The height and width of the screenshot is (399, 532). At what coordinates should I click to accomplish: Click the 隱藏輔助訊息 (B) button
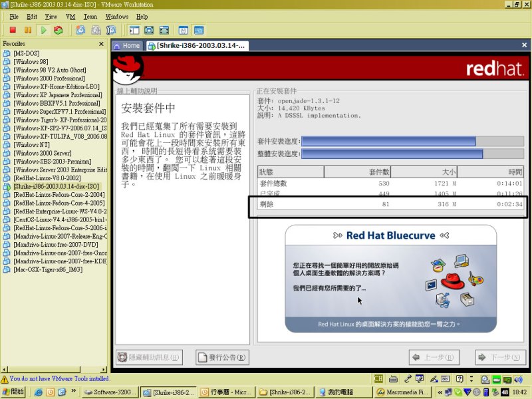click(x=149, y=357)
